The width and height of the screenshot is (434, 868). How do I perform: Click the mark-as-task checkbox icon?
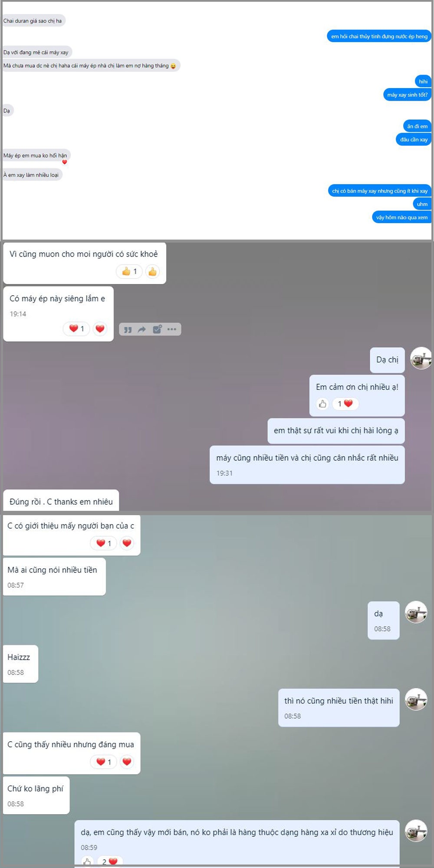[x=157, y=329]
